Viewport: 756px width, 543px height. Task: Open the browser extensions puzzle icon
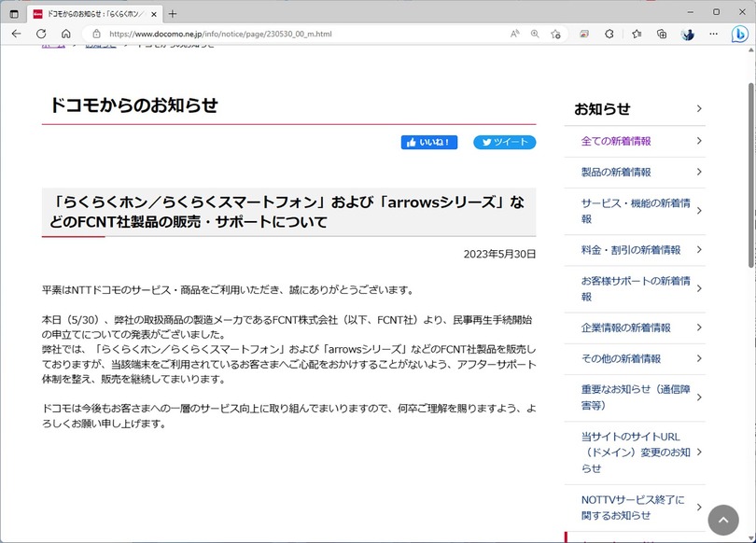tap(609, 34)
